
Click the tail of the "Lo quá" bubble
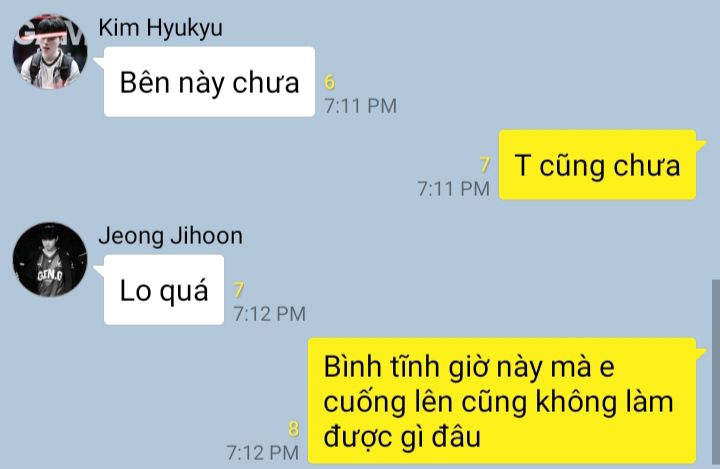99,271
